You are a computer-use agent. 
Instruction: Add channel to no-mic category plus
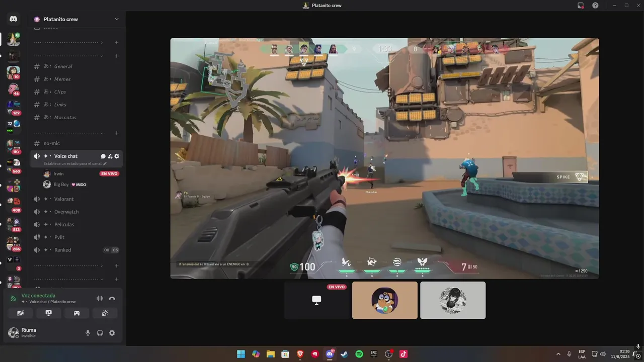117,133
